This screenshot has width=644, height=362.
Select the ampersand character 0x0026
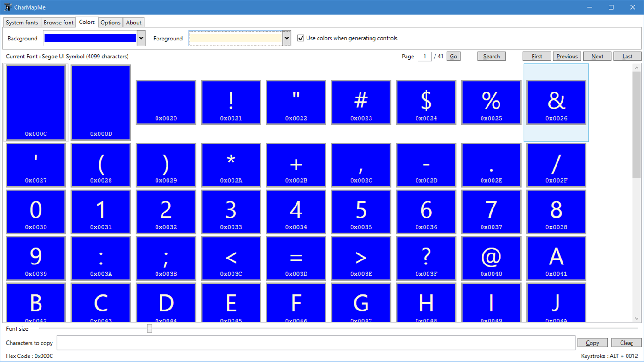[556, 102]
